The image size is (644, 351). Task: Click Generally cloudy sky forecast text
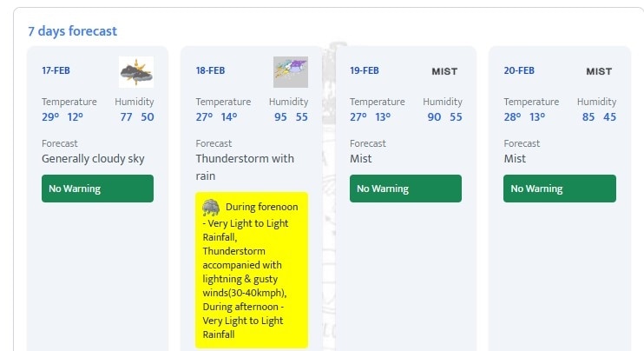(93, 159)
